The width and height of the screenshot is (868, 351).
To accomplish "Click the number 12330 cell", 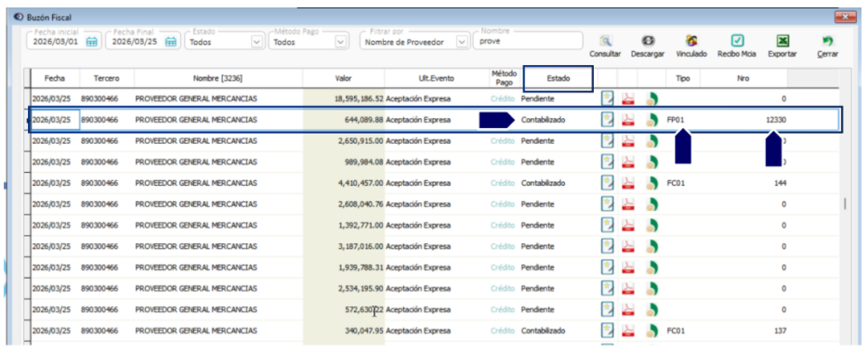I will point(776,120).
